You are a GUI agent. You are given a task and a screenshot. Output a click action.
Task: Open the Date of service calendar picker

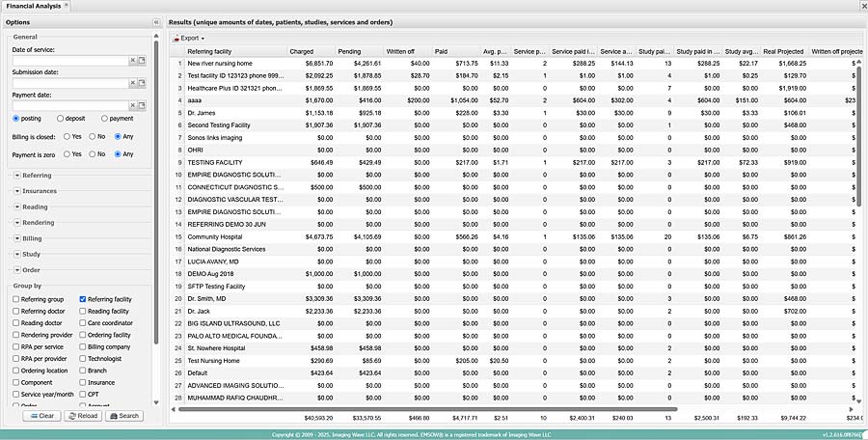tap(141, 61)
